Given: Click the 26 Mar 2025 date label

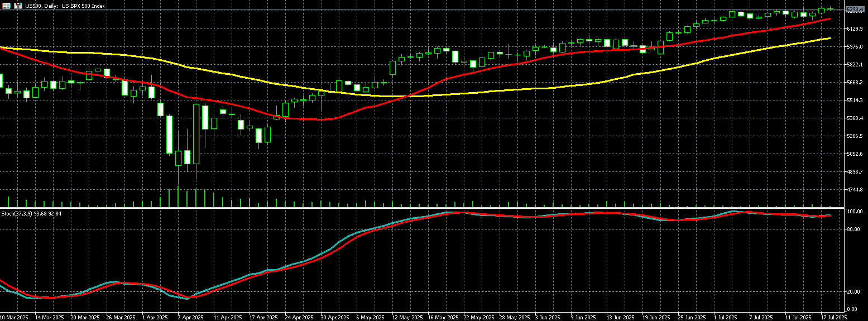Looking at the screenshot, I should pyautogui.click(x=121, y=317).
